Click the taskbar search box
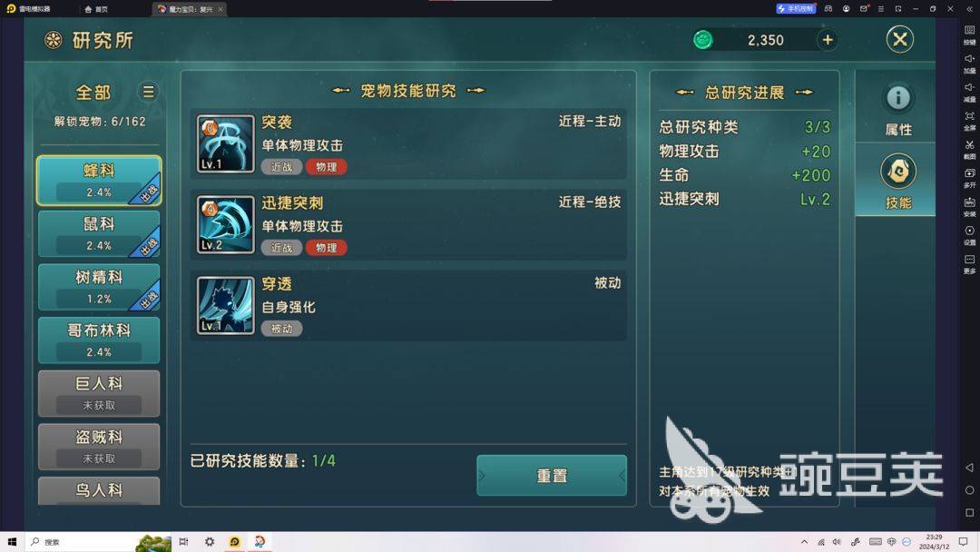 point(82,542)
